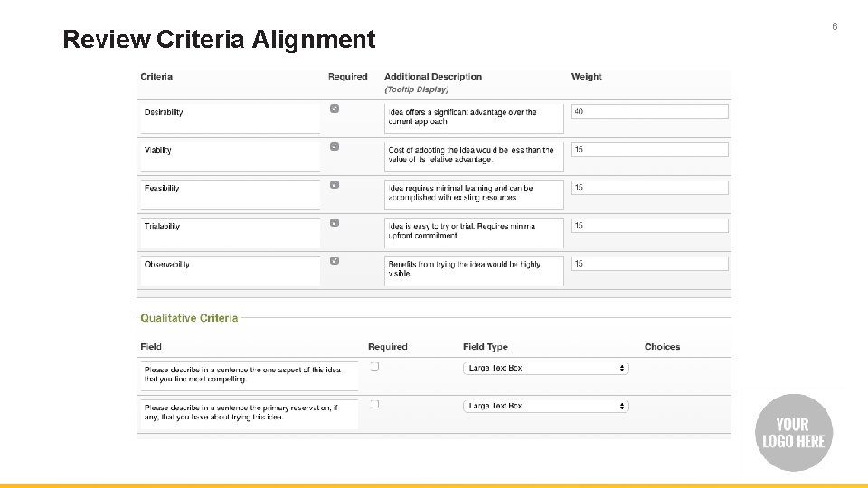Select the 'Review Criteria Alignment' slide title
This screenshot has height=488, width=868.
tap(219, 40)
